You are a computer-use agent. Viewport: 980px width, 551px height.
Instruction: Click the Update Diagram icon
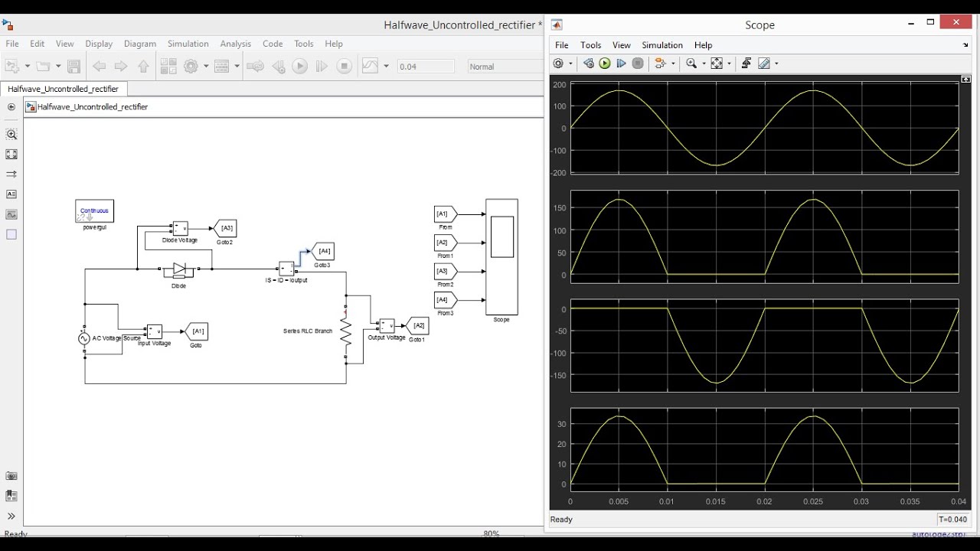tap(256, 67)
